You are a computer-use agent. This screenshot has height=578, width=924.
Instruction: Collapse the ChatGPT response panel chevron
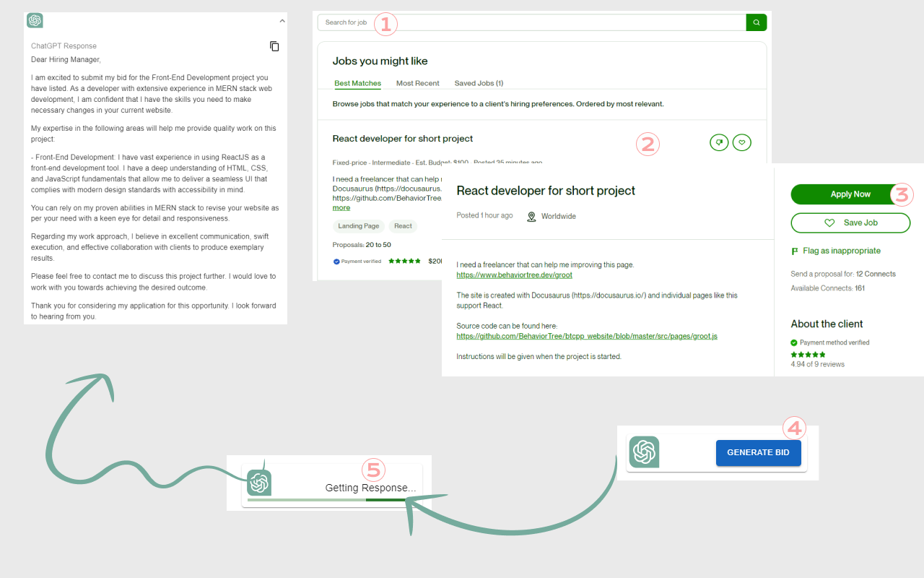tap(282, 21)
